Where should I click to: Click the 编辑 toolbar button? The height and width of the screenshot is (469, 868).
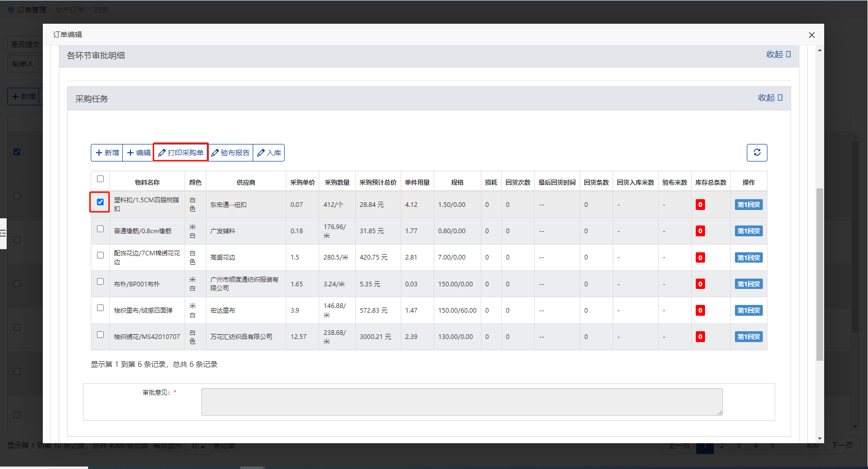point(139,153)
